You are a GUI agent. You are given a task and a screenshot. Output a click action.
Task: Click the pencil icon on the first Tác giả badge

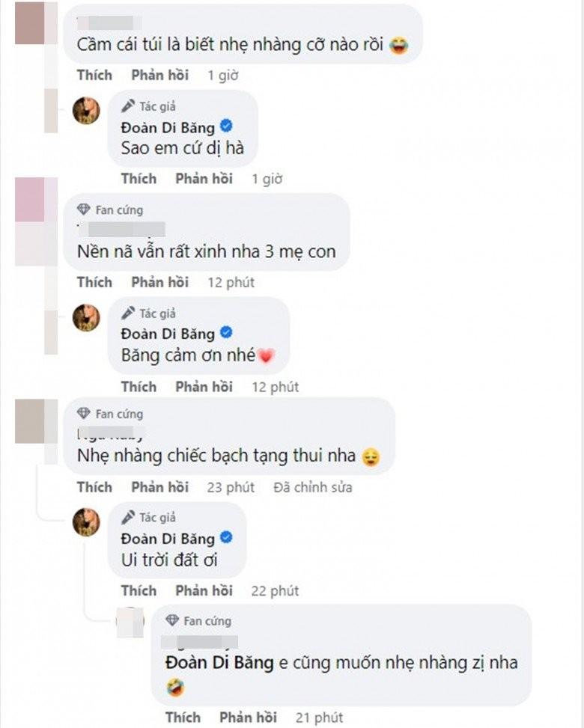129,105
